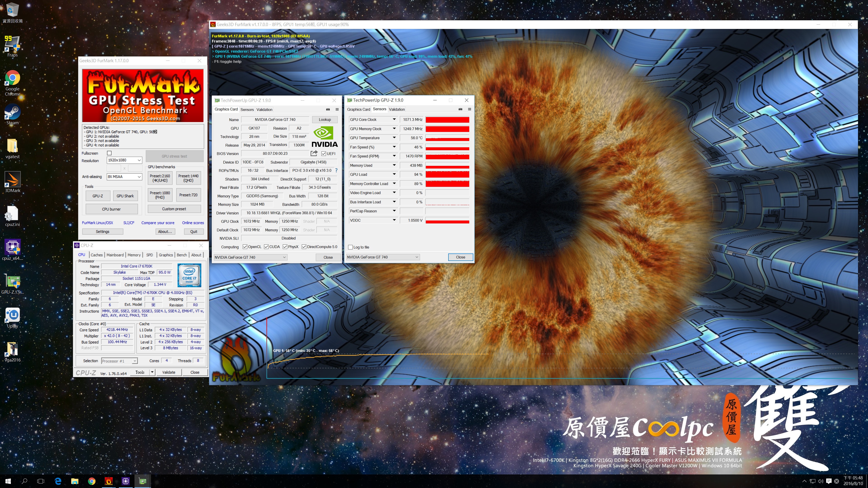This screenshot has height=488, width=868.
Task: Click the custom resolution width input field
Action: coord(114,168)
